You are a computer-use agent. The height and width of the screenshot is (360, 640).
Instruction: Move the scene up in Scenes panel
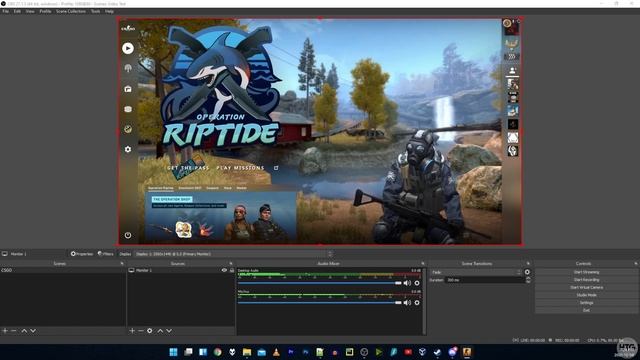click(x=24, y=331)
